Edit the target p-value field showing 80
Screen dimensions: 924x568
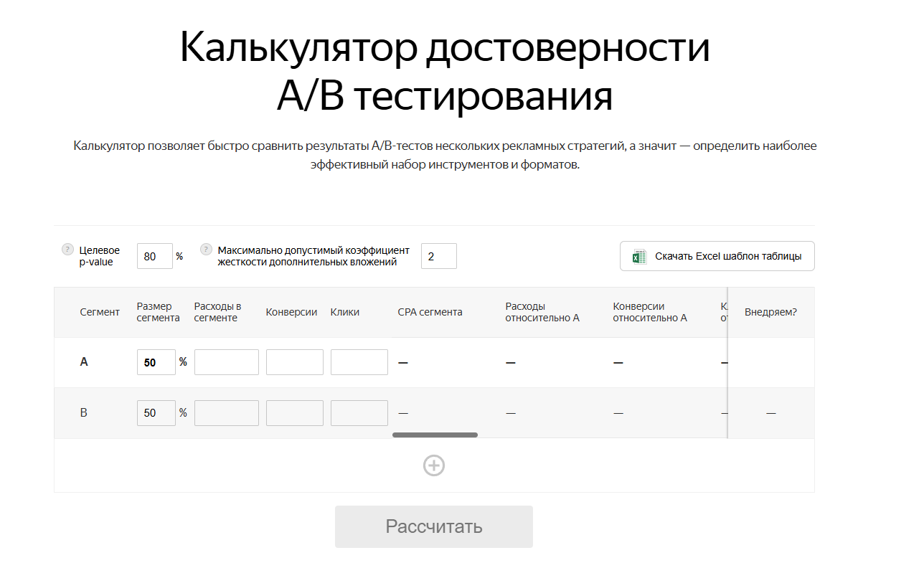point(154,256)
